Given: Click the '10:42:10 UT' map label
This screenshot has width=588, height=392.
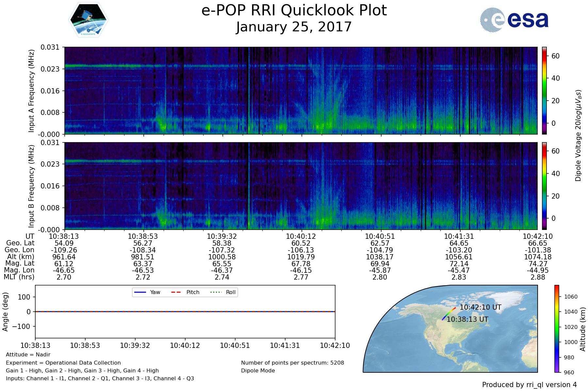Looking at the screenshot, I should [x=480, y=307].
